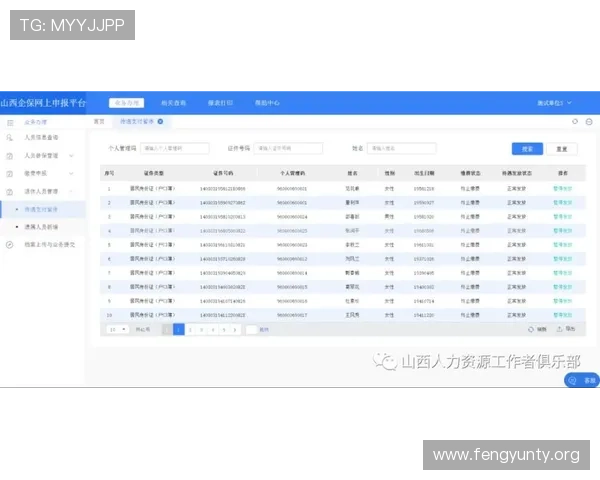Viewport: 600px width, 480px height.
Task: Click 暂停发放 link in row 4
Action: coord(562,231)
